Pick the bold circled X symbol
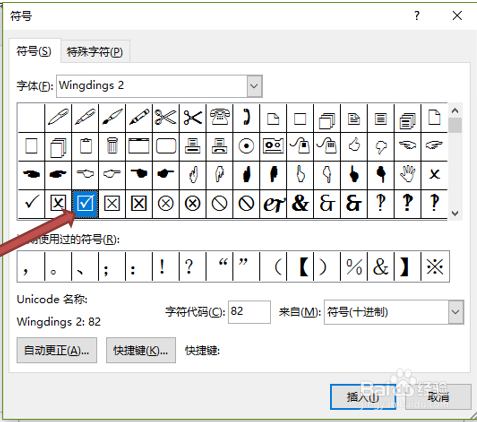This screenshot has width=477, height=422. tap(193, 203)
